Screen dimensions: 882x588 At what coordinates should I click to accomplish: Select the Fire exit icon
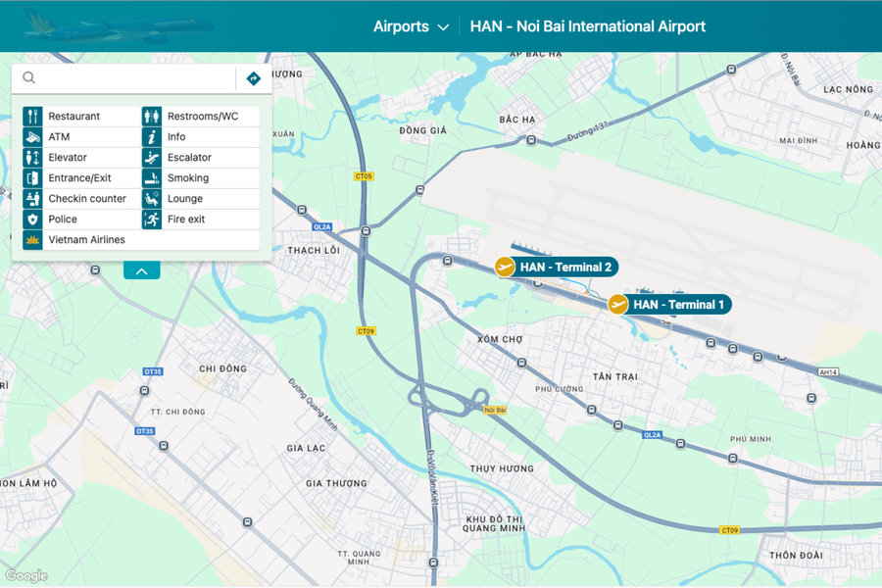(x=152, y=219)
